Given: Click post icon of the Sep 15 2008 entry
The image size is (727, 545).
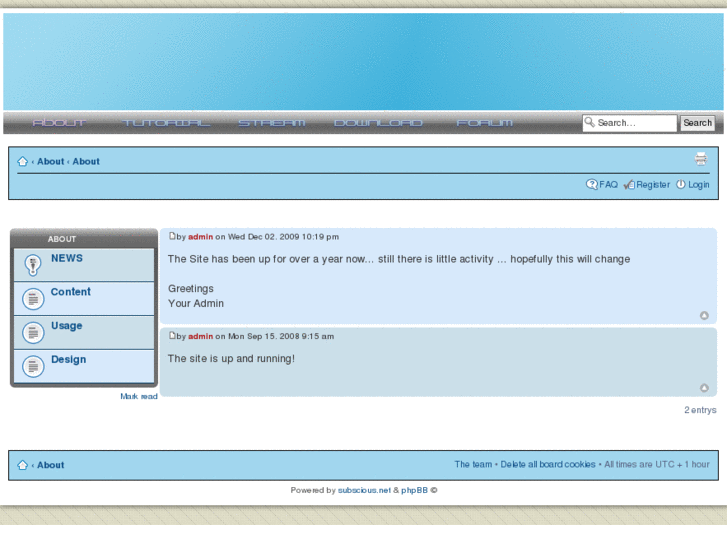Looking at the screenshot, I should (172, 336).
